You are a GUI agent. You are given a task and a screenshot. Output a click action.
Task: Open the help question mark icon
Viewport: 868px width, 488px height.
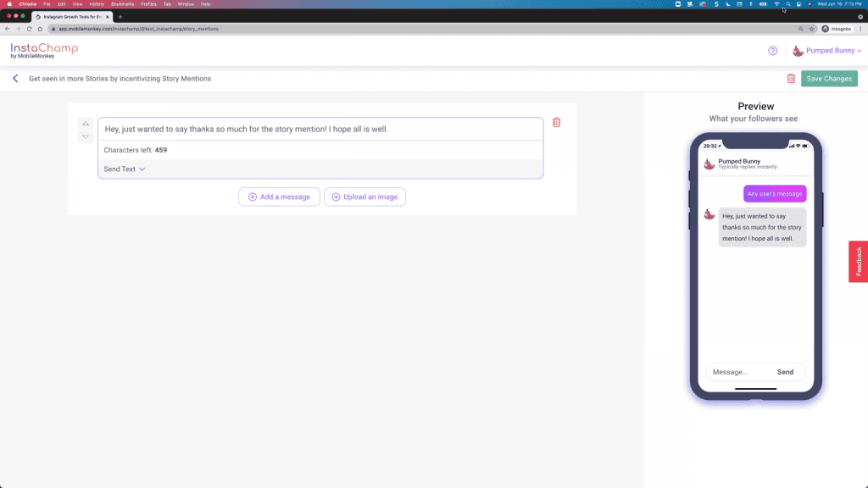tap(772, 51)
